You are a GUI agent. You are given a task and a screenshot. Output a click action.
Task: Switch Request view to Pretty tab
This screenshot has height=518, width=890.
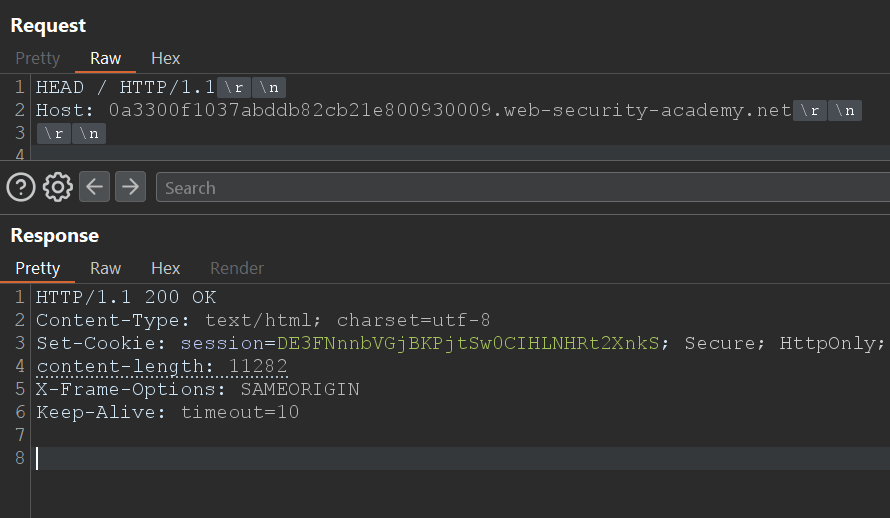pos(38,58)
